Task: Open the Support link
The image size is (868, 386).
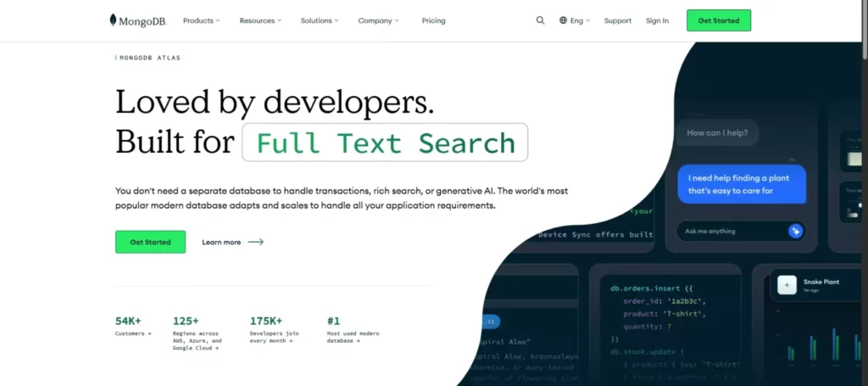Action: click(618, 20)
